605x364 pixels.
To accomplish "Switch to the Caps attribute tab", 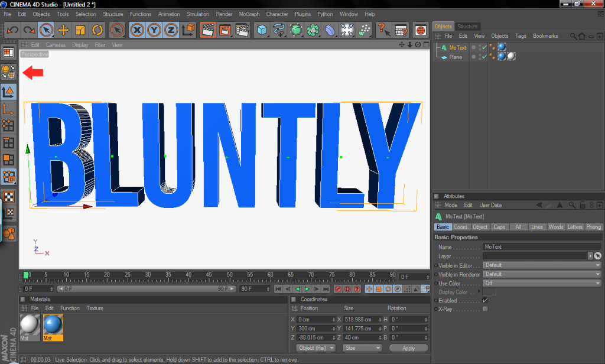I will coord(499,227).
